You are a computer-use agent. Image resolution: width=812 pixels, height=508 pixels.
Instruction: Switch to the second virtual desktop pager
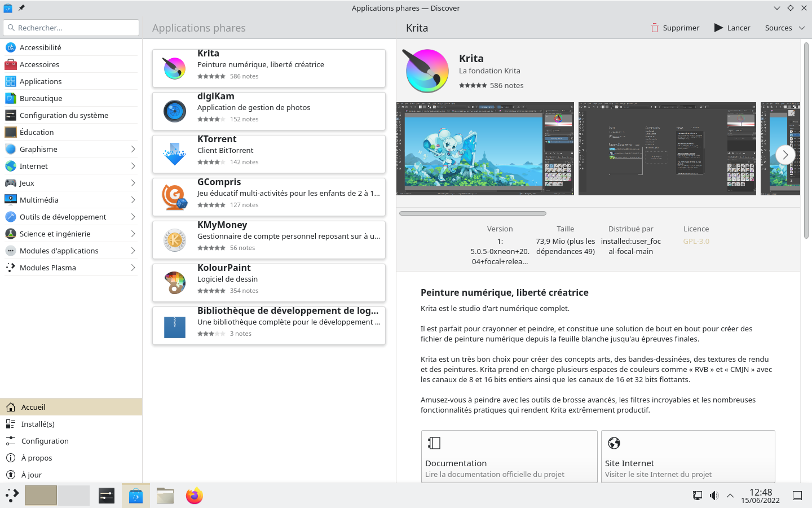point(73,496)
